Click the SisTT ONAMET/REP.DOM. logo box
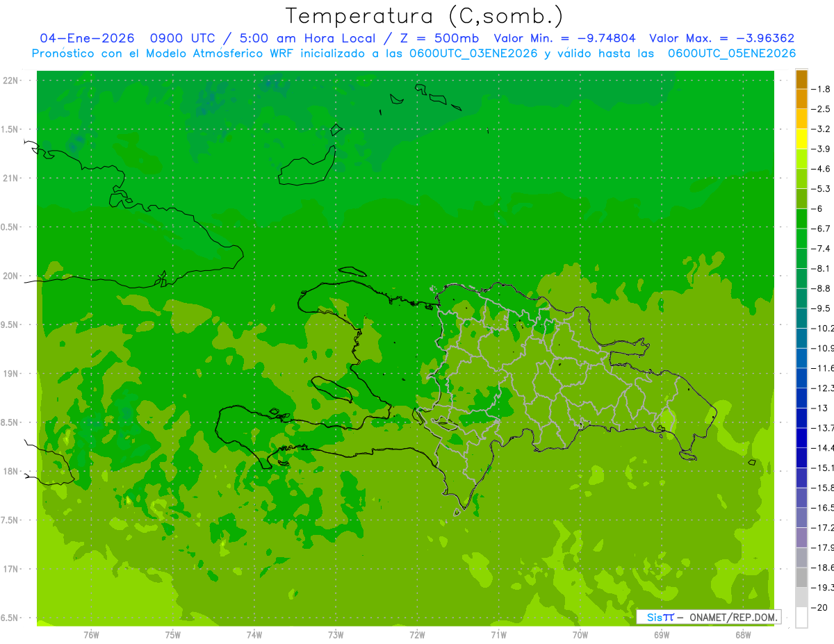 click(x=709, y=617)
